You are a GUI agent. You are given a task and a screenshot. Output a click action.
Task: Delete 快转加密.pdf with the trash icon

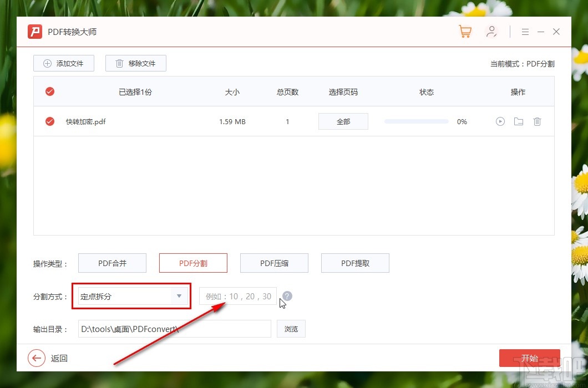pyautogui.click(x=536, y=121)
